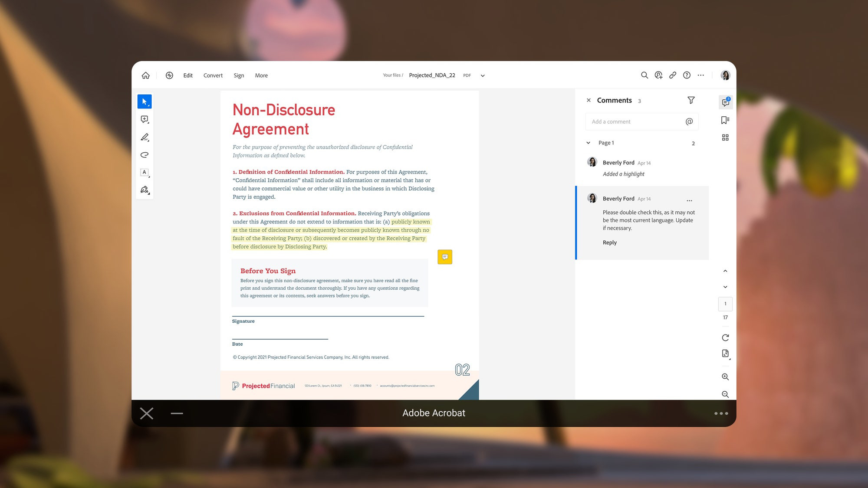This screenshot has height=488, width=868.
Task: Click the search icon in toolbar
Action: click(644, 75)
